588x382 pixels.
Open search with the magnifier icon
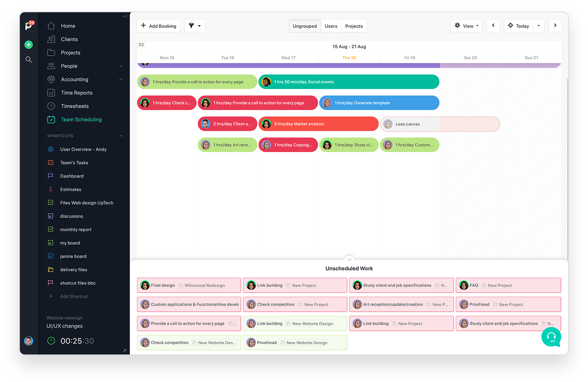point(29,59)
